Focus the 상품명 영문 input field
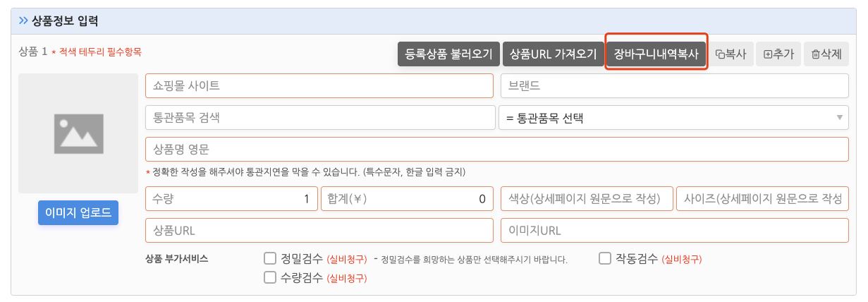This screenshot has width=868, height=302. pos(496,150)
